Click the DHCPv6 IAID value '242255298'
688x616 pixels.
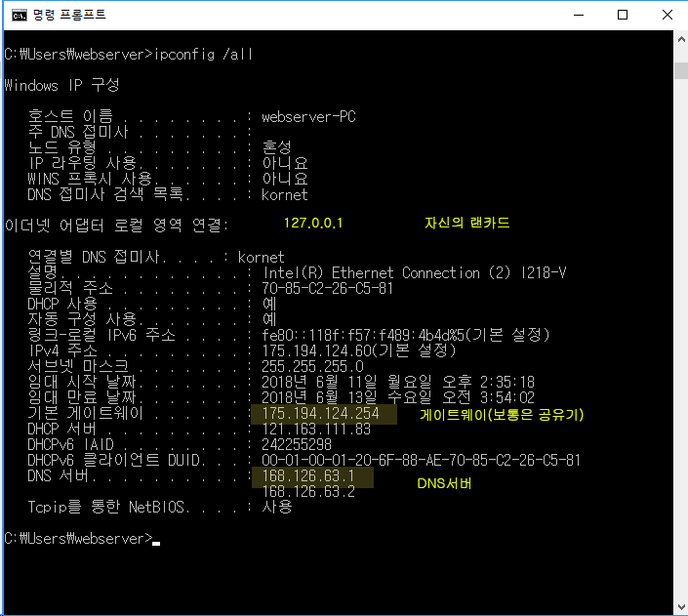(297, 445)
